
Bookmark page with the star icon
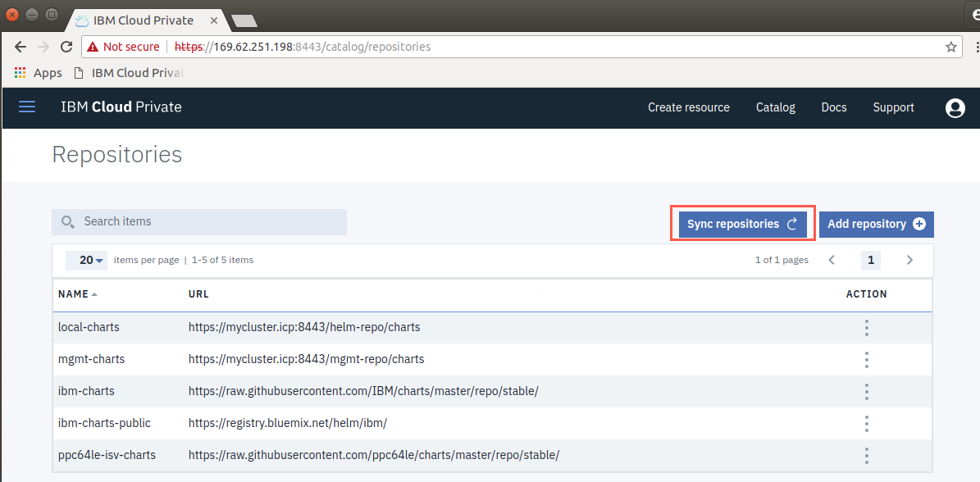(x=950, y=47)
